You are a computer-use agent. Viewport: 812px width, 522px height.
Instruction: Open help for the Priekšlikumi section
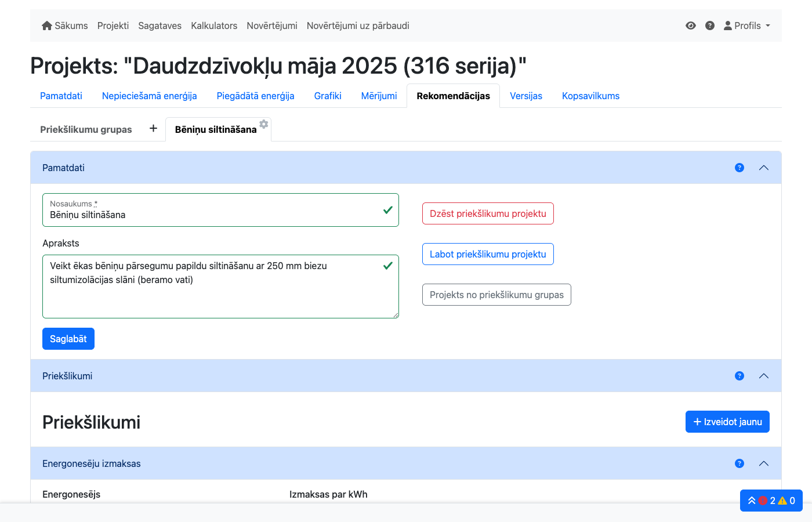tap(739, 375)
